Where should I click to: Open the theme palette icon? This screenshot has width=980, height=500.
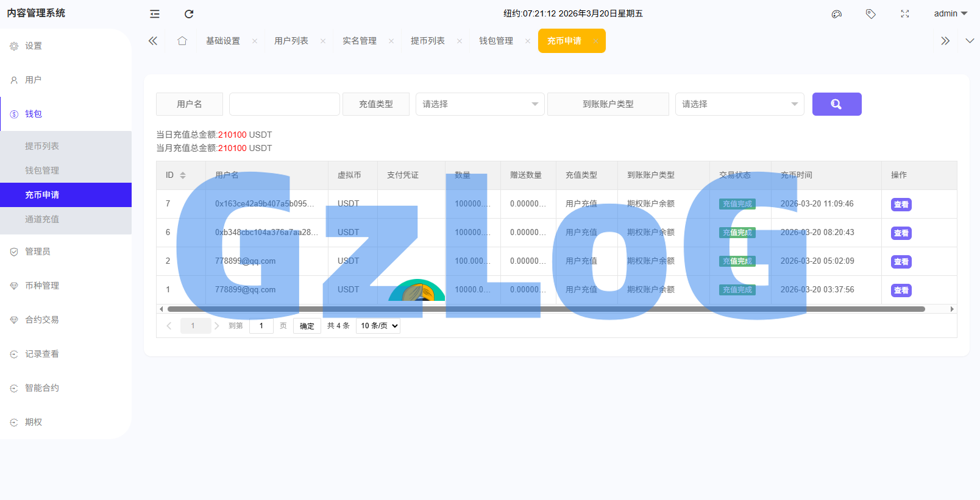click(x=837, y=14)
